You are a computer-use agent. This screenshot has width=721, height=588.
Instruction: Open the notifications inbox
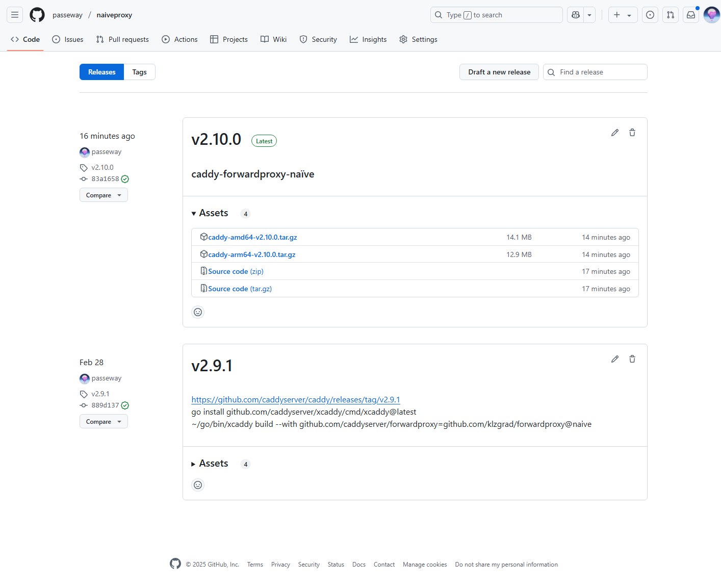[691, 15]
